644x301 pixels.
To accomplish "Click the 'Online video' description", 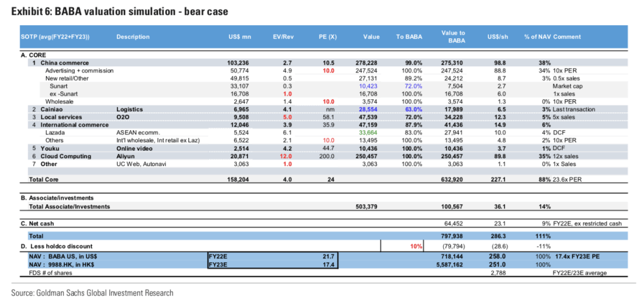I will coord(134,149).
